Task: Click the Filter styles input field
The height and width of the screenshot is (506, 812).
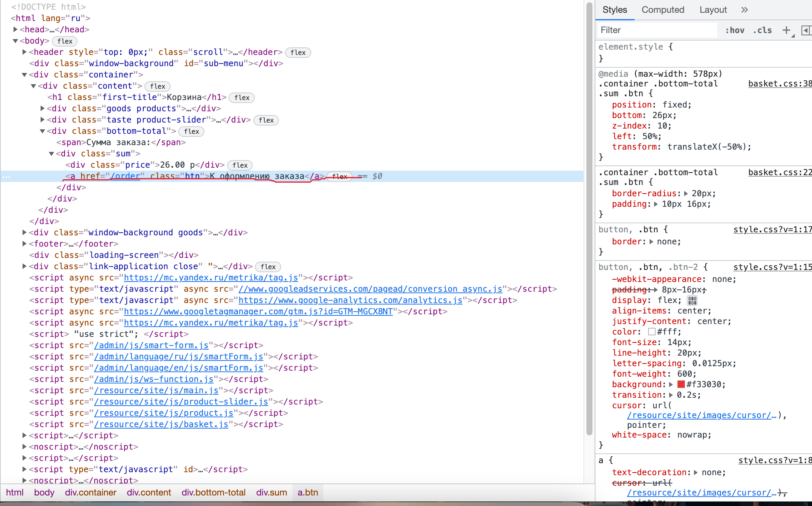Action: pos(658,30)
